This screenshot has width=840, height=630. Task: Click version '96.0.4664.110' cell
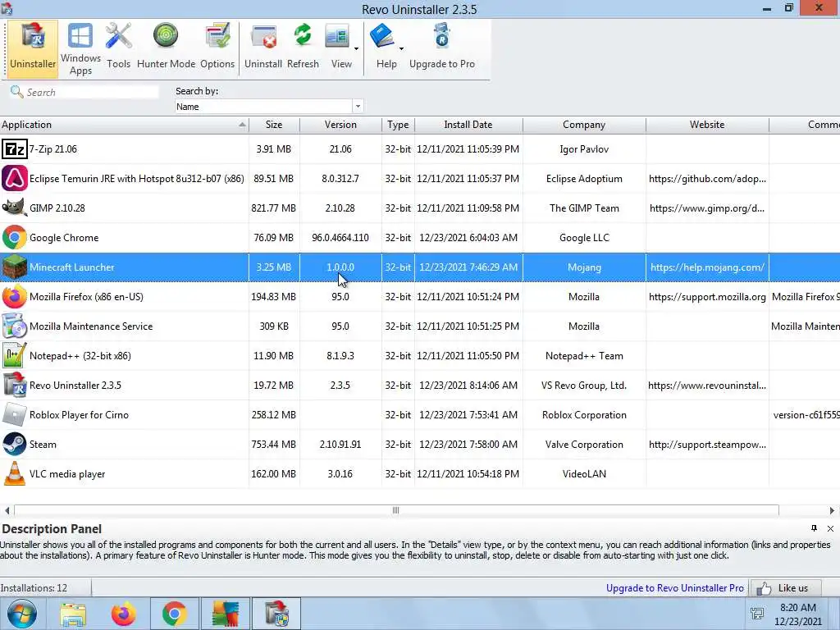point(340,238)
